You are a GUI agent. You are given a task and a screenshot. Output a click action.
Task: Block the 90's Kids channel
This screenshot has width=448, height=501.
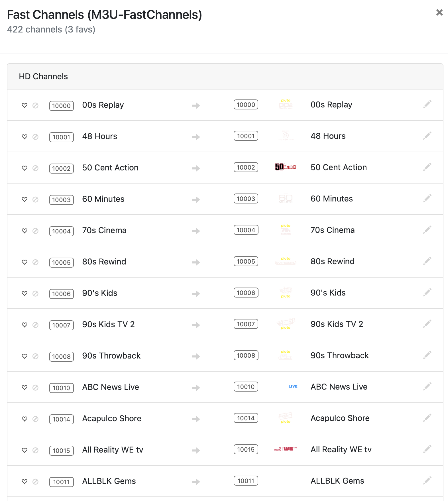click(35, 294)
